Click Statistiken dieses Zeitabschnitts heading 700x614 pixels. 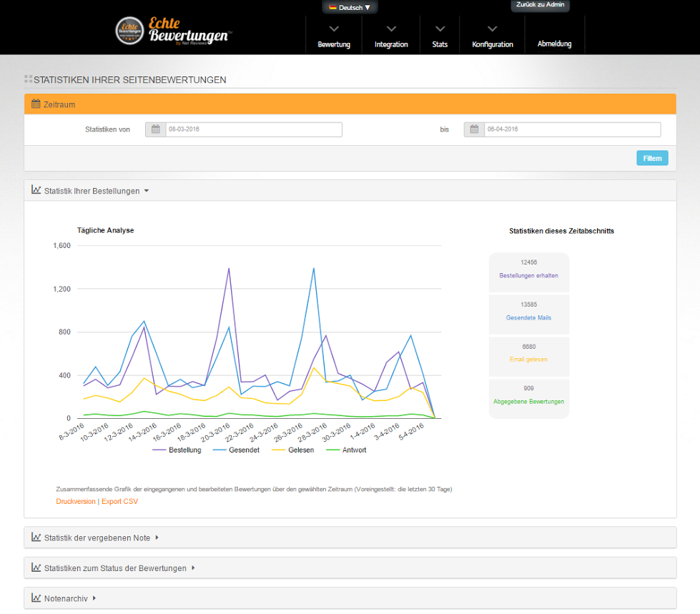[x=561, y=231]
